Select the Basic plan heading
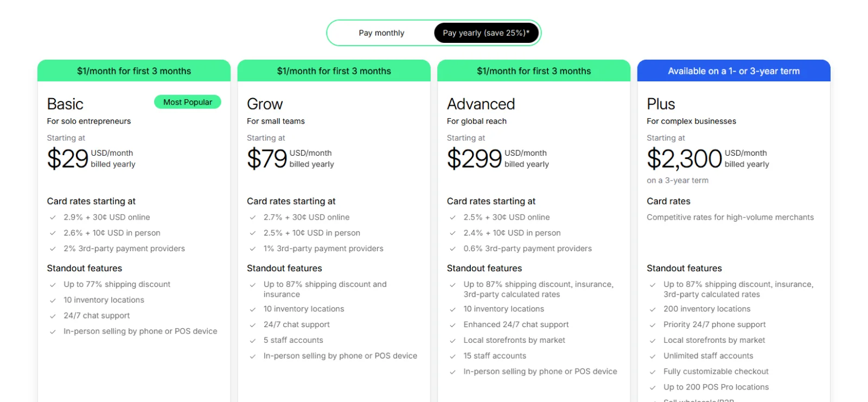 65,104
